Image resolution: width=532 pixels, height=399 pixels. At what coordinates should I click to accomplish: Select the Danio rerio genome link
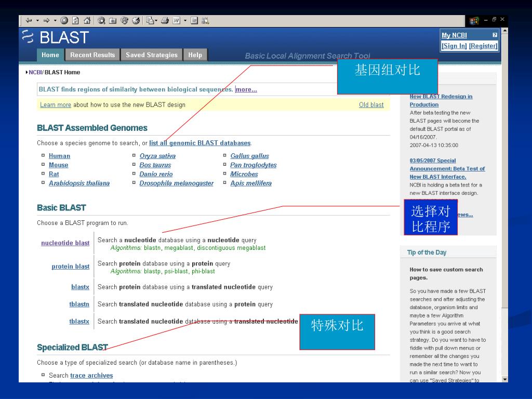tap(156, 174)
